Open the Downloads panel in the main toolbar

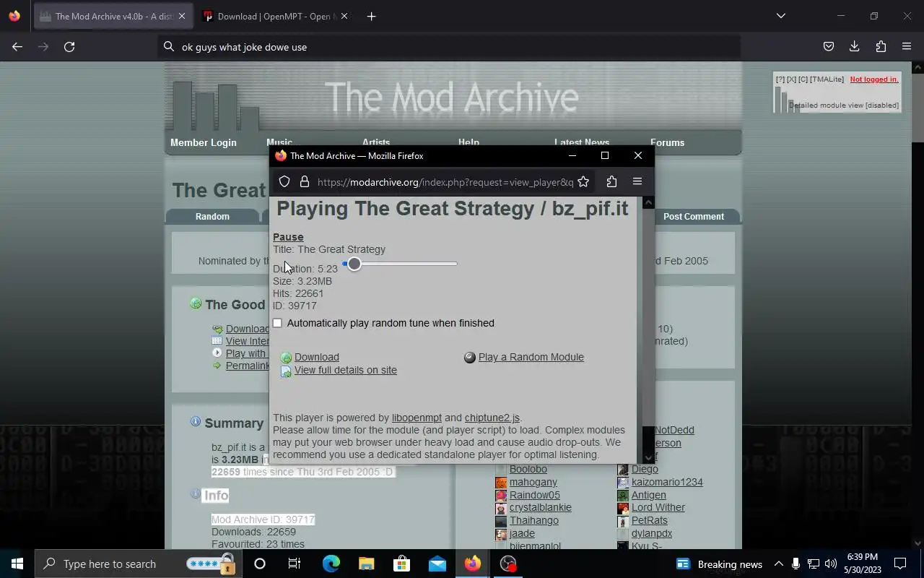(855, 47)
